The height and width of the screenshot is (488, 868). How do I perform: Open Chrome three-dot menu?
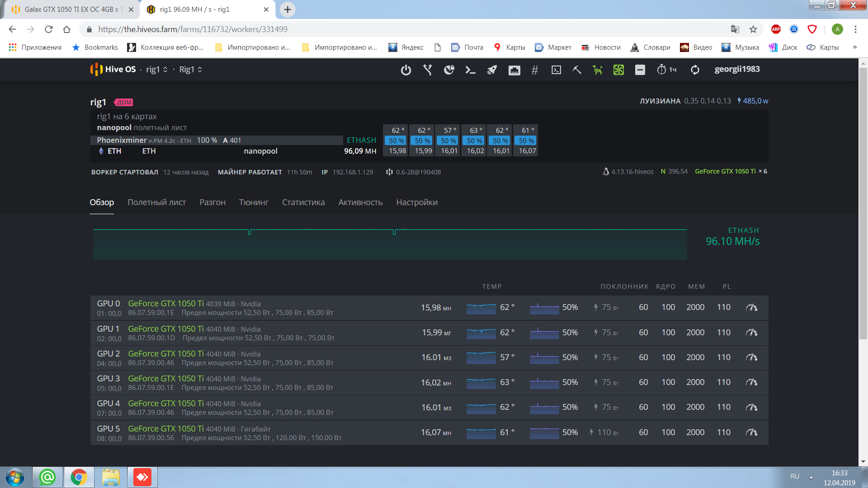click(x=855, y=29)
